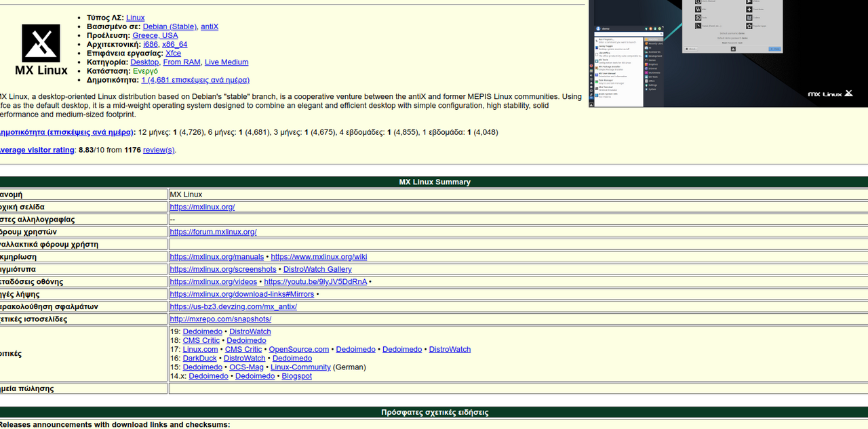
Task: Open the mxlinux.org/screenshots link
Action: click(223, 269)
